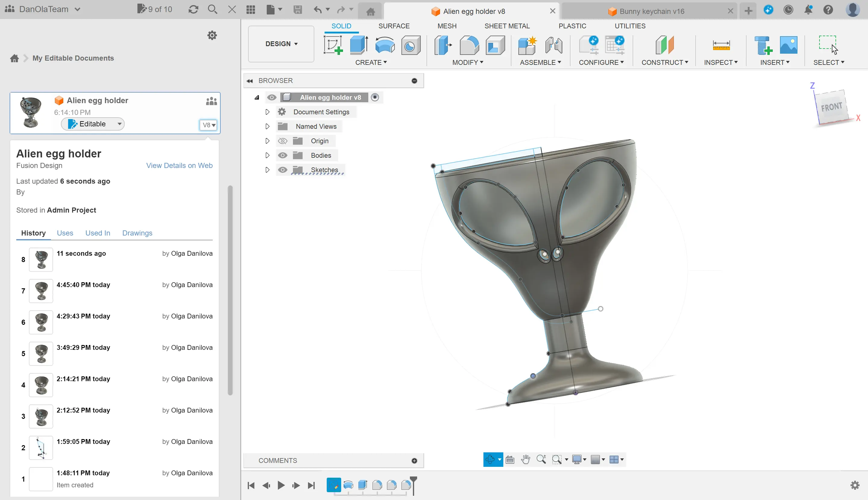The image size is (868, 500).
Task: Toggle the Sketches folder visibility
Action: pos(282,170)
